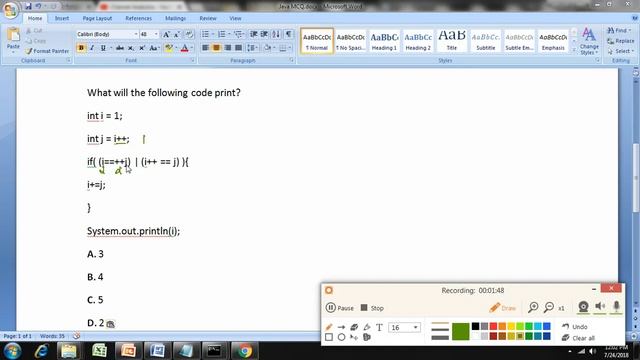
Task: Switch to the Page Layout tab
Action: click(x=97, y=18)
